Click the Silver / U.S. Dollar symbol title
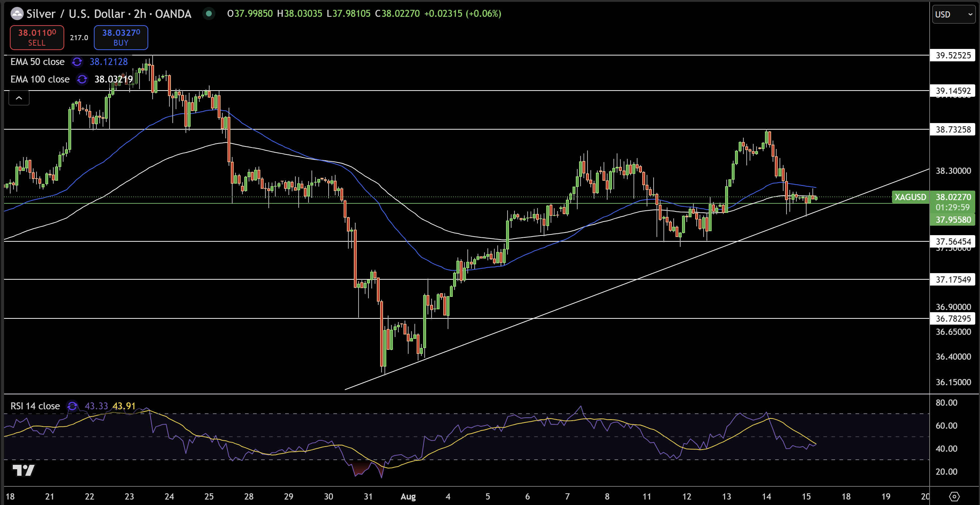The height and width of the screenshot is (505, 980). [x=109, y=14]
